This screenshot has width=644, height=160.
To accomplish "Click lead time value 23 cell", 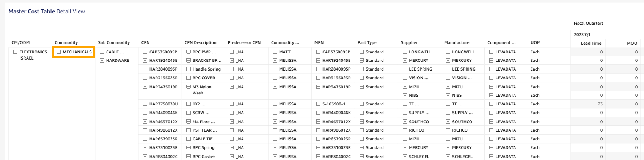I will (x=600, y=104).
